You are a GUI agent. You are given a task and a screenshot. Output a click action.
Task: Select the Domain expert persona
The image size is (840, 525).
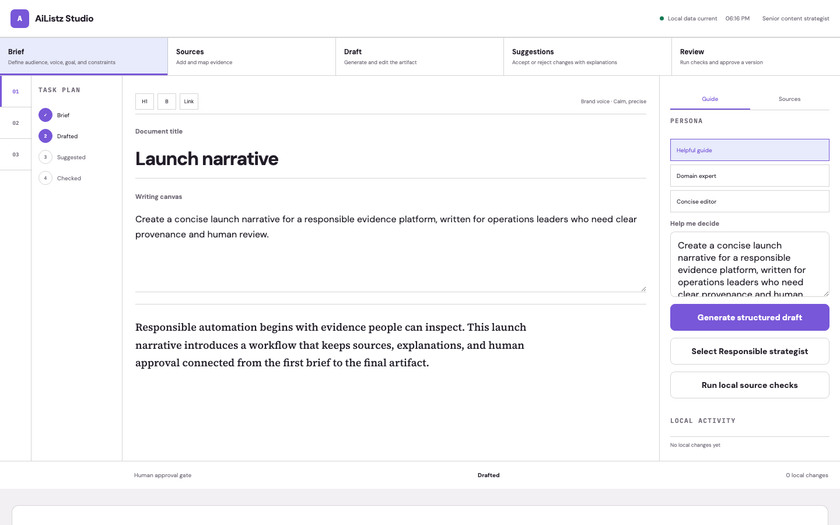point(749,176)
